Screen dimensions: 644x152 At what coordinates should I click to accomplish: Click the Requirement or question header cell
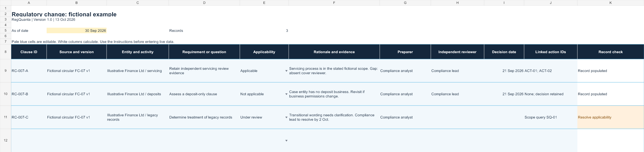point(204,52)
